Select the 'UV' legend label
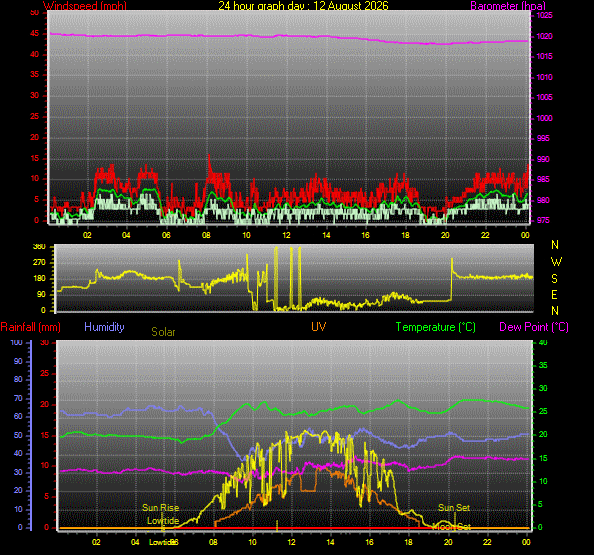This screenshot has width=594, height=555. click(319, 327)
